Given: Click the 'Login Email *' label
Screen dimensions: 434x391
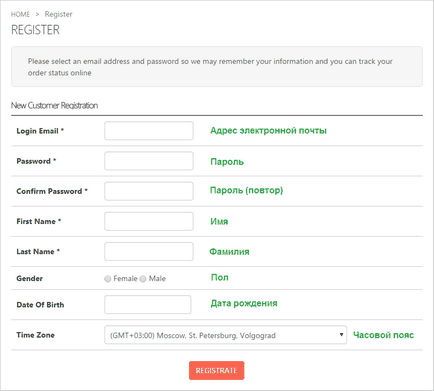Looking at the screenshot, I should (40, 131).
